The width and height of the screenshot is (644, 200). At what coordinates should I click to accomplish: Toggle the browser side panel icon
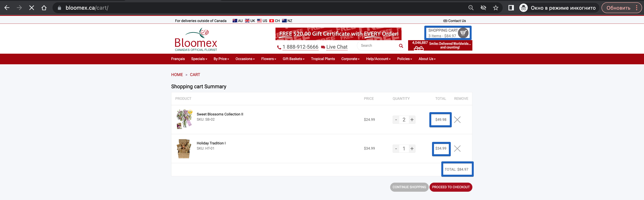pyautogui.click(x=511, y=8)
